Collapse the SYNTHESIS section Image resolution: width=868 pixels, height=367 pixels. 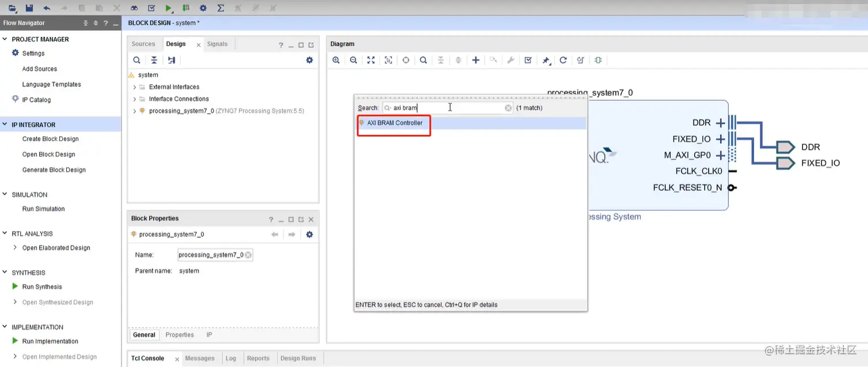click(x=5, y=273)
